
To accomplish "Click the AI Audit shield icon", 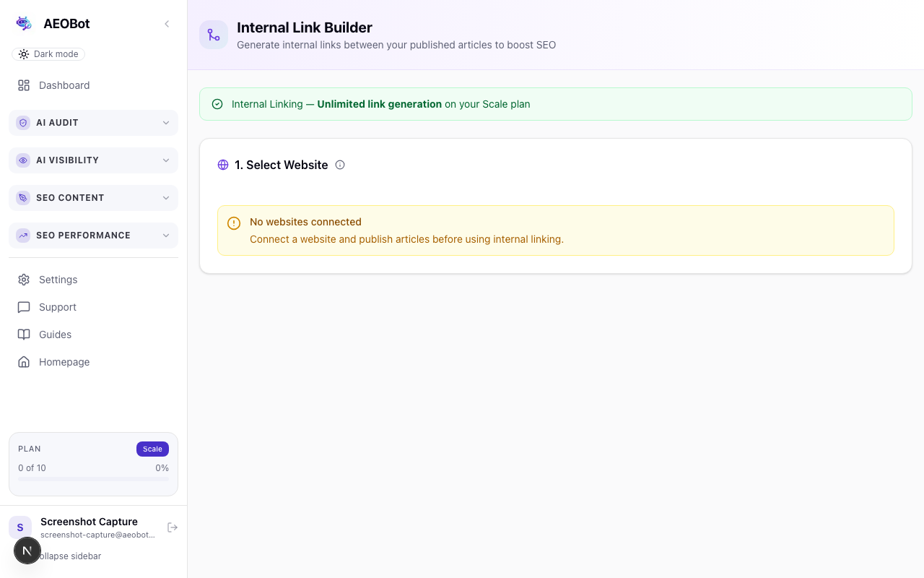I will pos(23,123).
